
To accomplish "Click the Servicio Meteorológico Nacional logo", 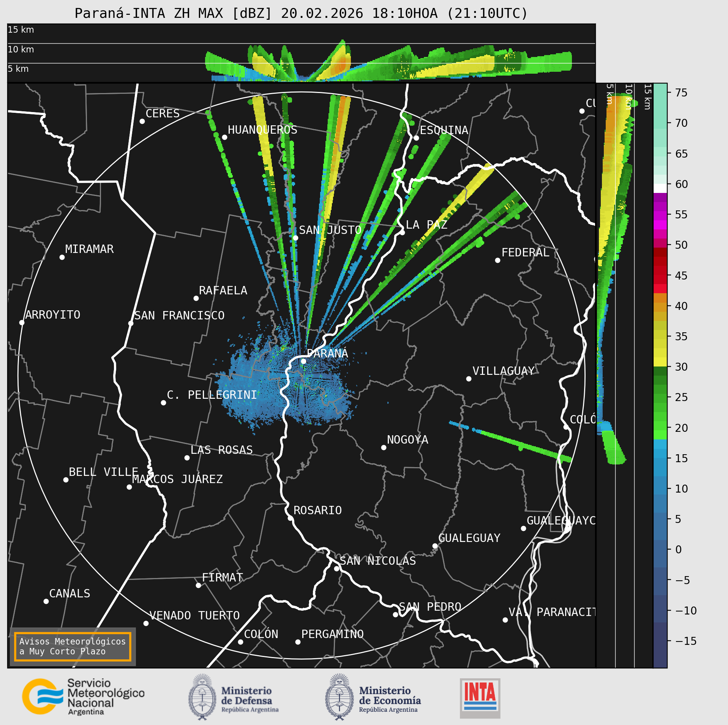I will pos(83,697).
